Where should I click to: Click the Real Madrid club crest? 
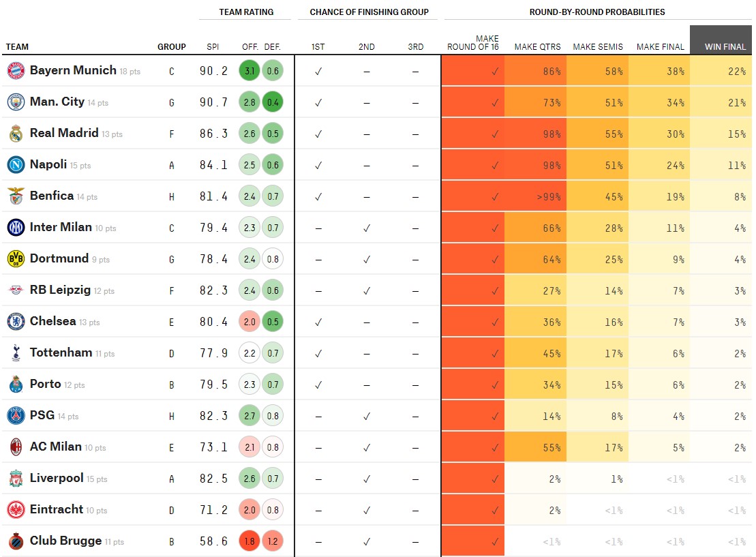pyautogui.click(x=16, y=134)
